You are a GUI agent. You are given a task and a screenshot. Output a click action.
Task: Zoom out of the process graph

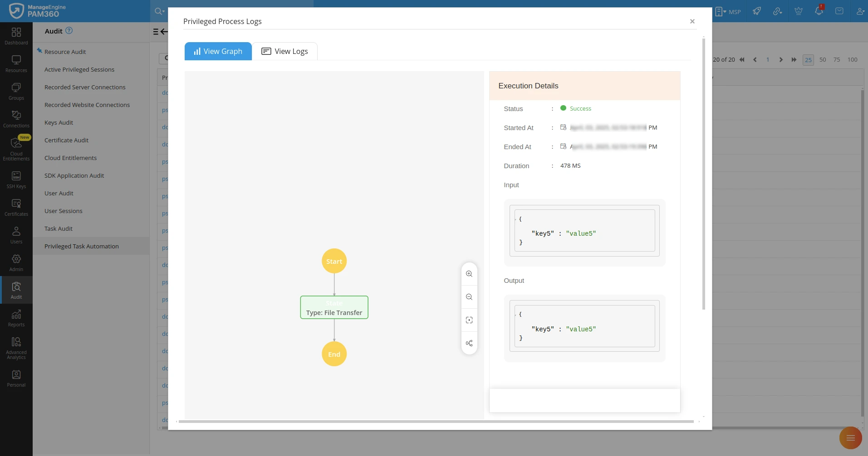pos(469,297)
